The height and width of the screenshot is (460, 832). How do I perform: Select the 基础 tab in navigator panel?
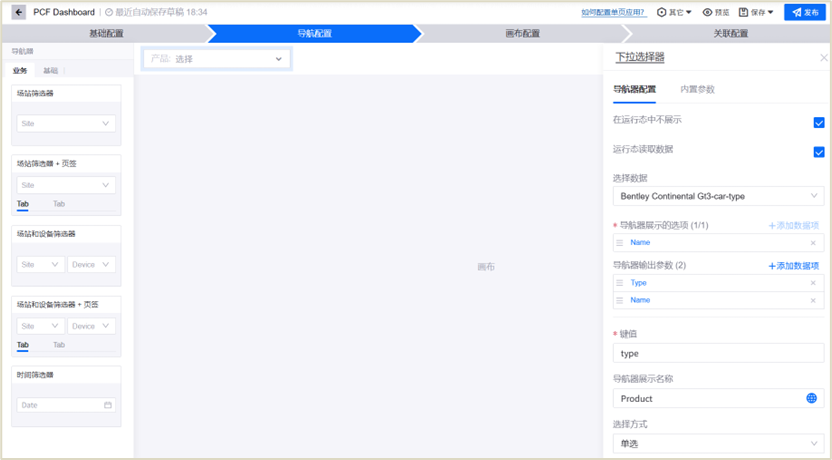[x=50, y=71]
